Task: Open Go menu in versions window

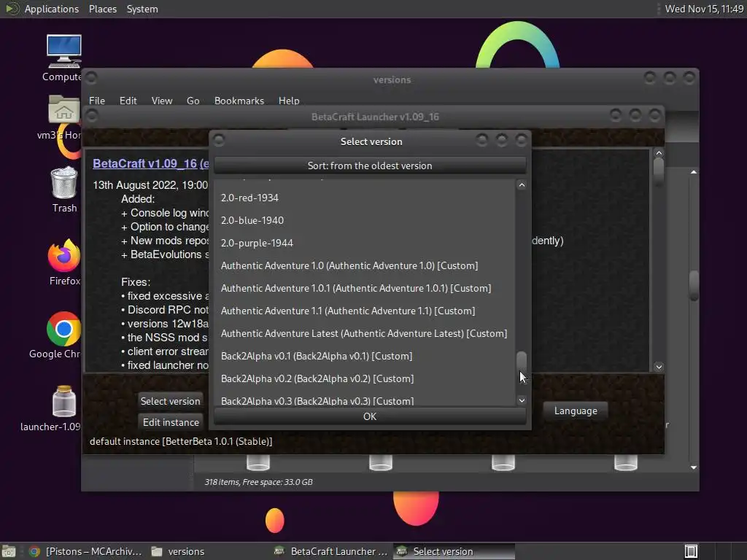Action: click(193, 101)
